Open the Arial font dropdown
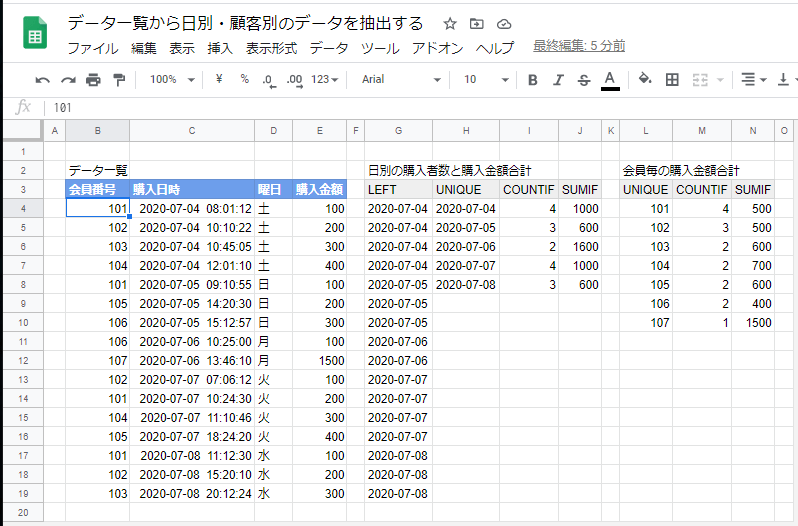Image resolution: width=798 pixels, height=526 pixels. (x=401, y=79)
